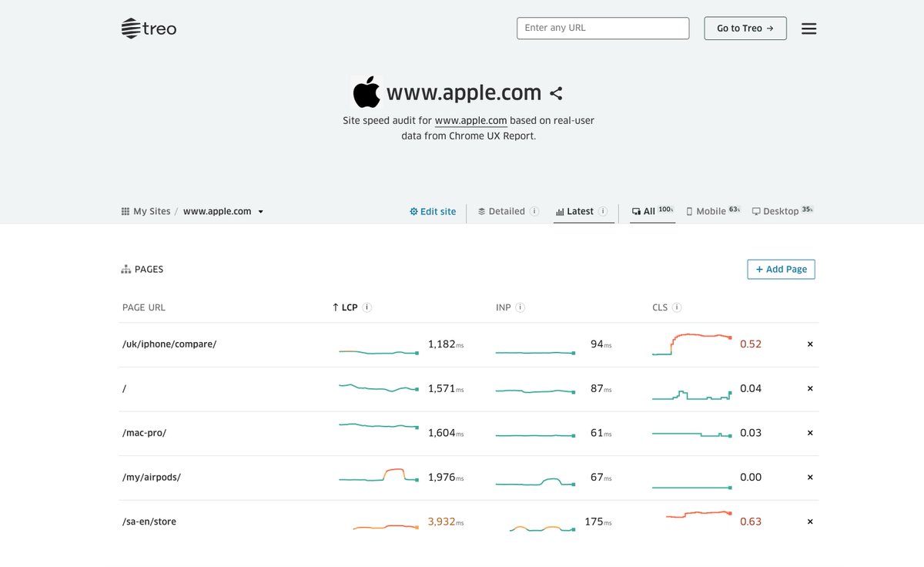Switch to the Detailed view tab
The height and width of the screenshot is (567, 924).
click(x=501, y=211)
